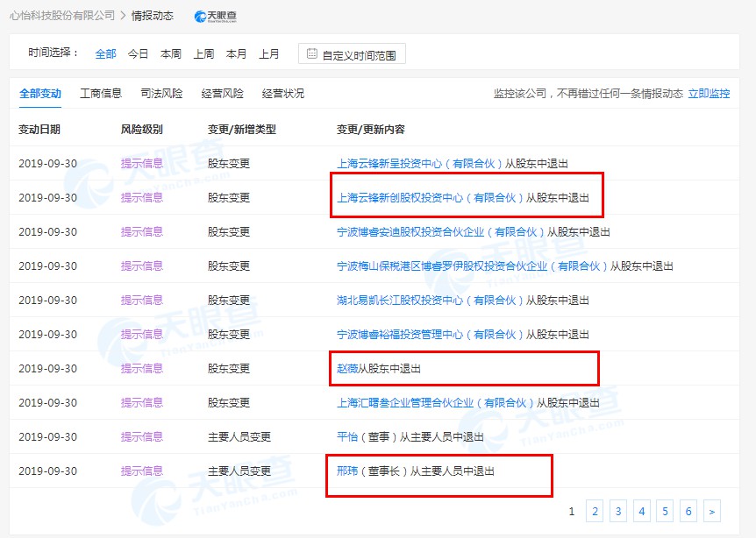Viewport: 756px width, 538px height.
Task: Go to page 5
Action: [665, 511]
